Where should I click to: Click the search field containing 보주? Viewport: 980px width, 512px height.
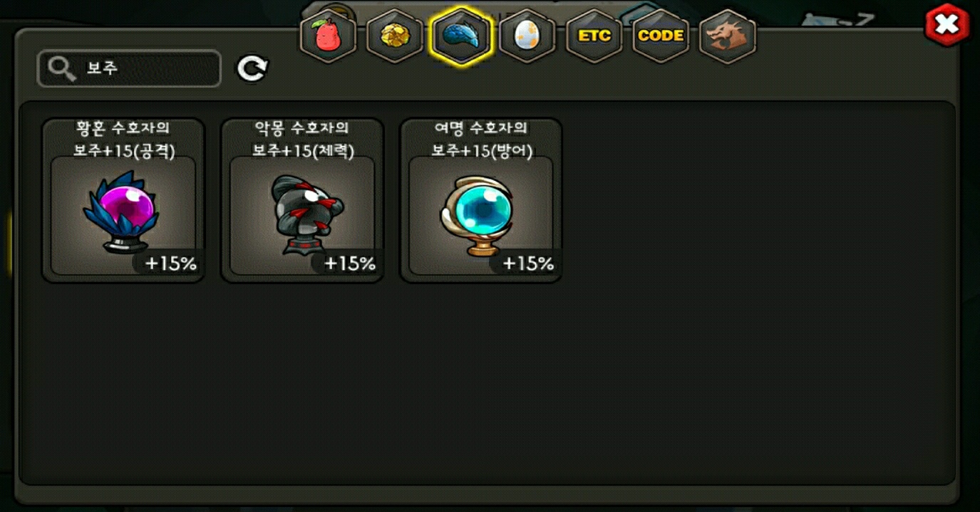pos(129,69)
